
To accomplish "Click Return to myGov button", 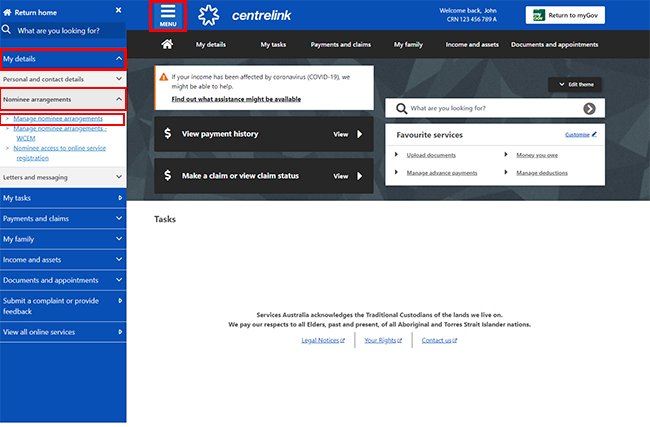I will (565, 15).
